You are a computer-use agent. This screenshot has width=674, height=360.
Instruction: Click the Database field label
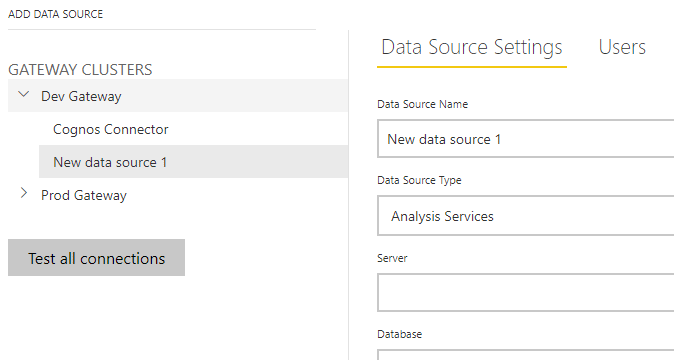399,334
